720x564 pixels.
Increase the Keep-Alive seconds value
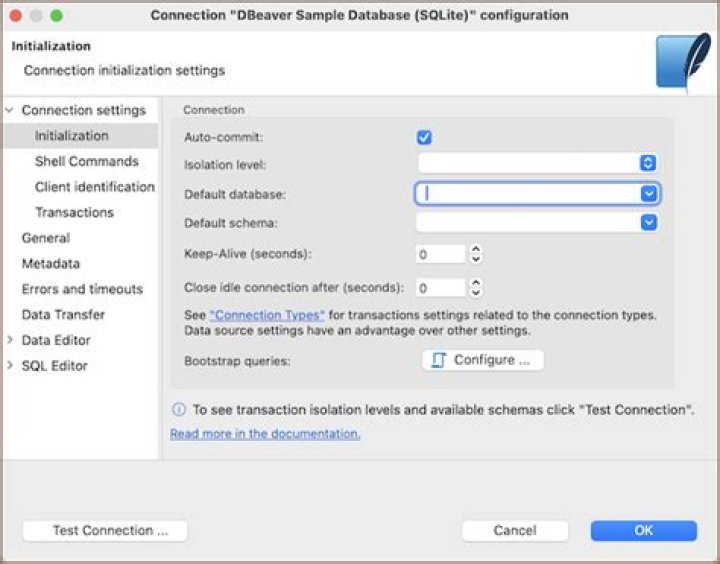tap(476, 249)
